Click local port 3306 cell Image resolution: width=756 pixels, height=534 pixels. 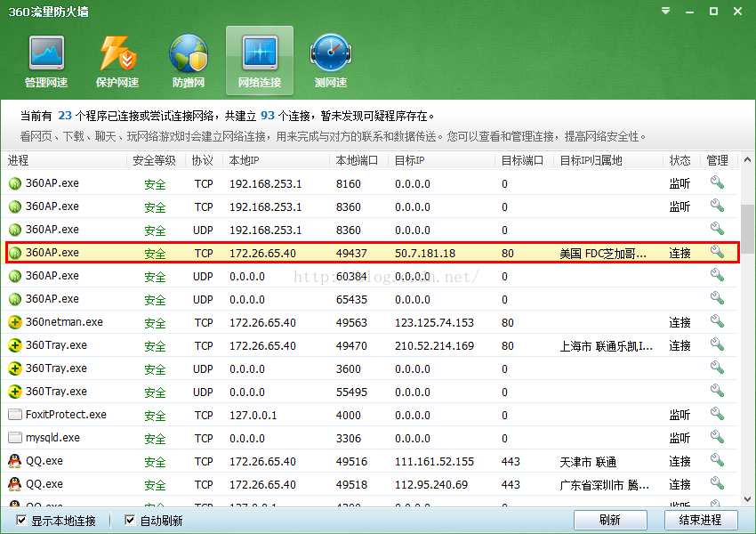pyautogui.click(x=348, y=438)
